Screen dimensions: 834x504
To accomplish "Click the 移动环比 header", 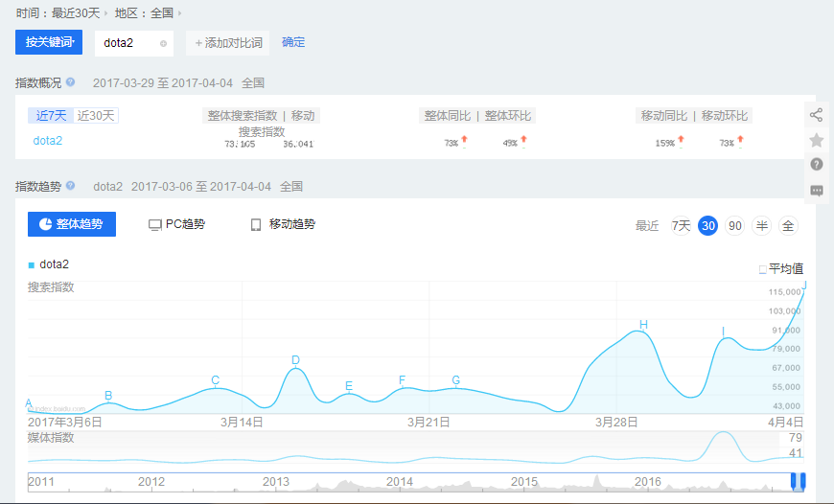I will click(x=725, y=115).
